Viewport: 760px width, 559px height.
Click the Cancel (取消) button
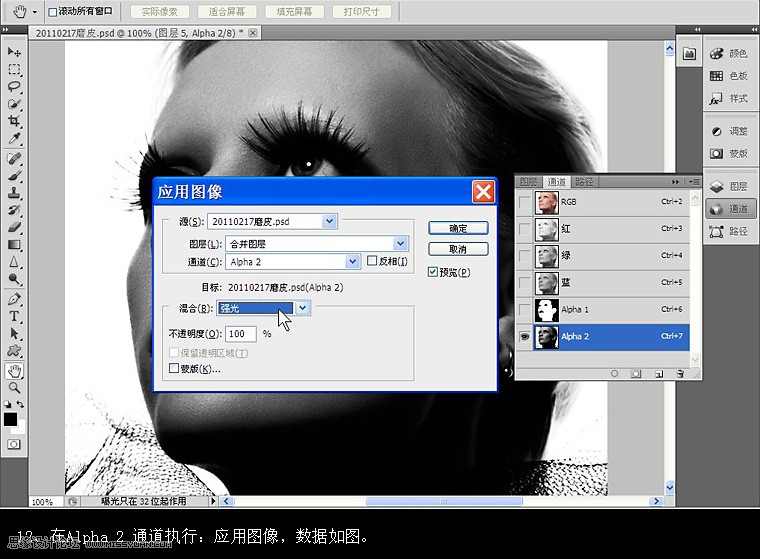[458, 249]
